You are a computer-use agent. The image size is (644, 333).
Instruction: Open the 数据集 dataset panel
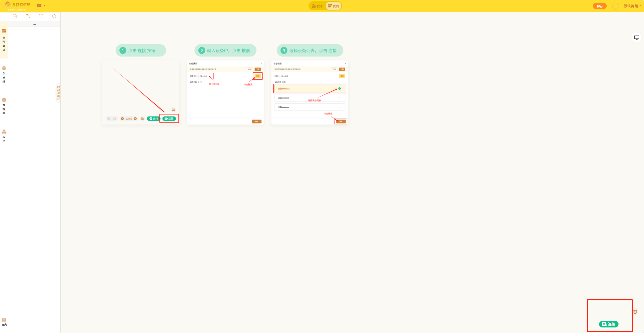[4, 106]
